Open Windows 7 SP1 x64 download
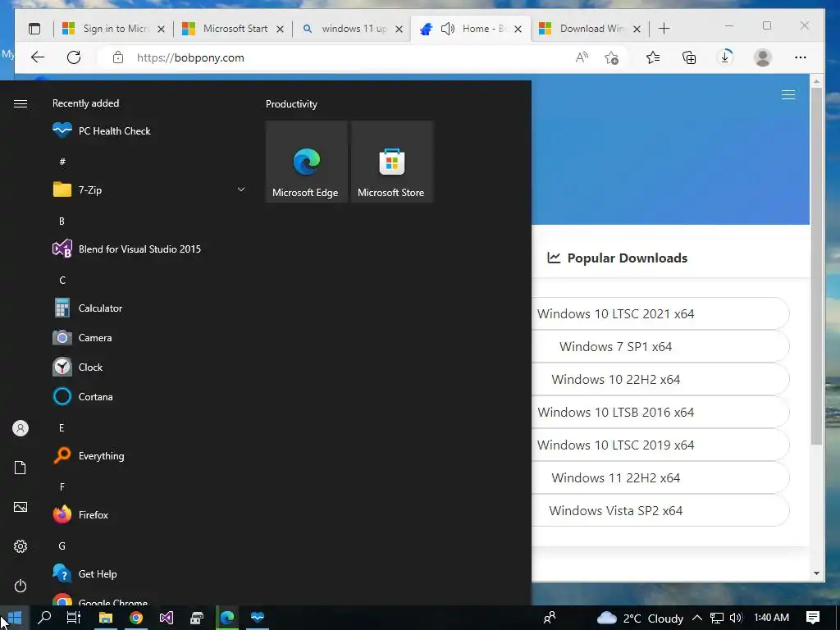The image size is (840, 630). [x=660, y=347]
